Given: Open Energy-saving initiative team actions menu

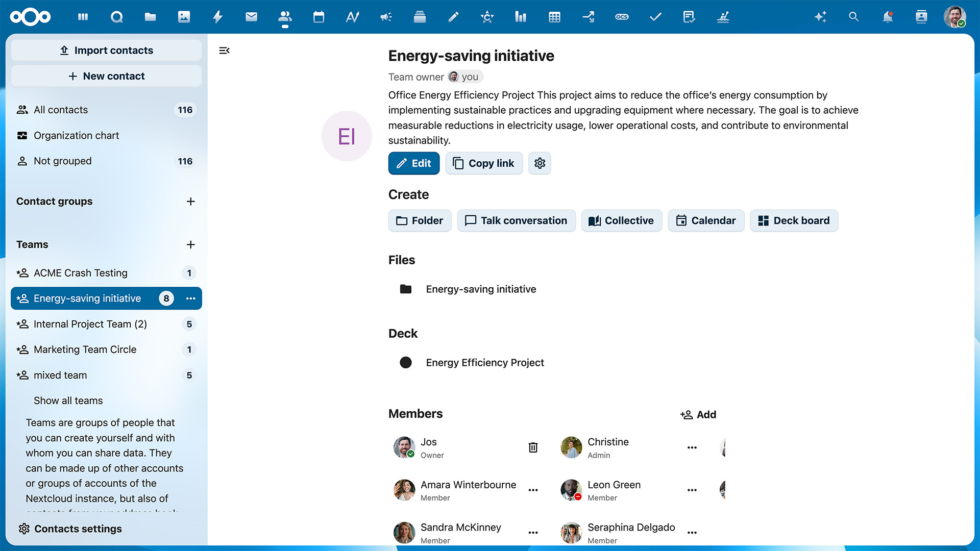Looking at the screenshot, I should 190,298.
